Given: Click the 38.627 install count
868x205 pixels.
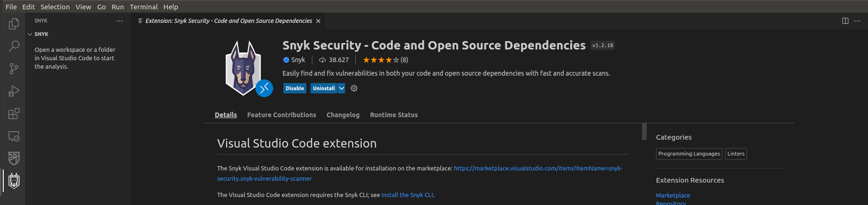Looking at the screenshot, I should [x=339, y=60].
